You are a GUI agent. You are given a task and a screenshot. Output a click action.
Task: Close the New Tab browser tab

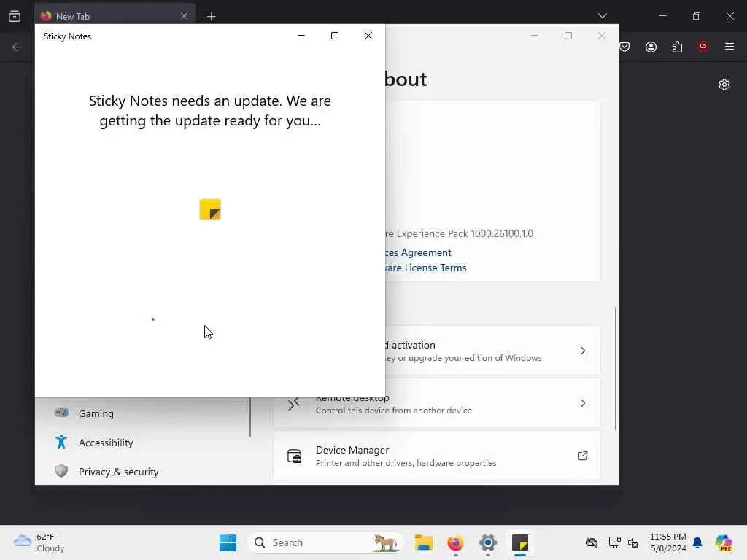(184, 16)
